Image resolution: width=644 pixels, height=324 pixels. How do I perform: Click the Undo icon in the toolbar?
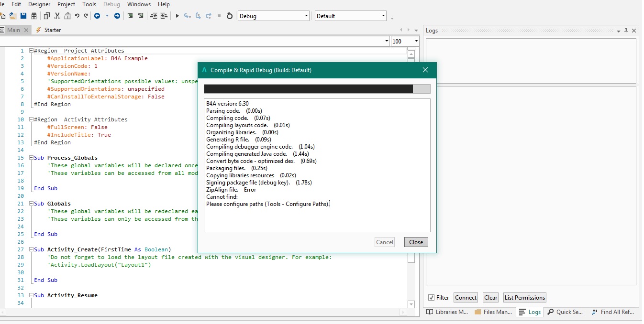point(77,16)
